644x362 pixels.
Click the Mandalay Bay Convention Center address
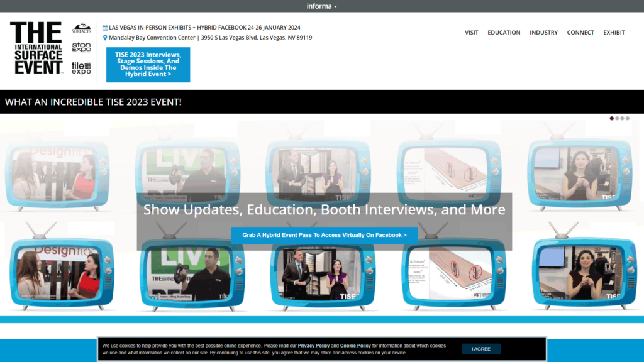(210, 37)
